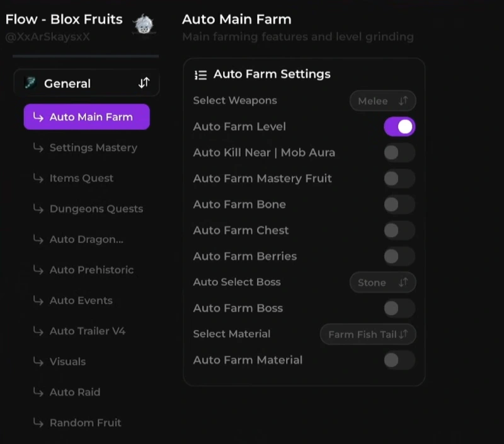The width and height of the screenshot is (504, 444).
Task: Enable Auto Kill Near Mob Aura
Action: tap(398, 153)
